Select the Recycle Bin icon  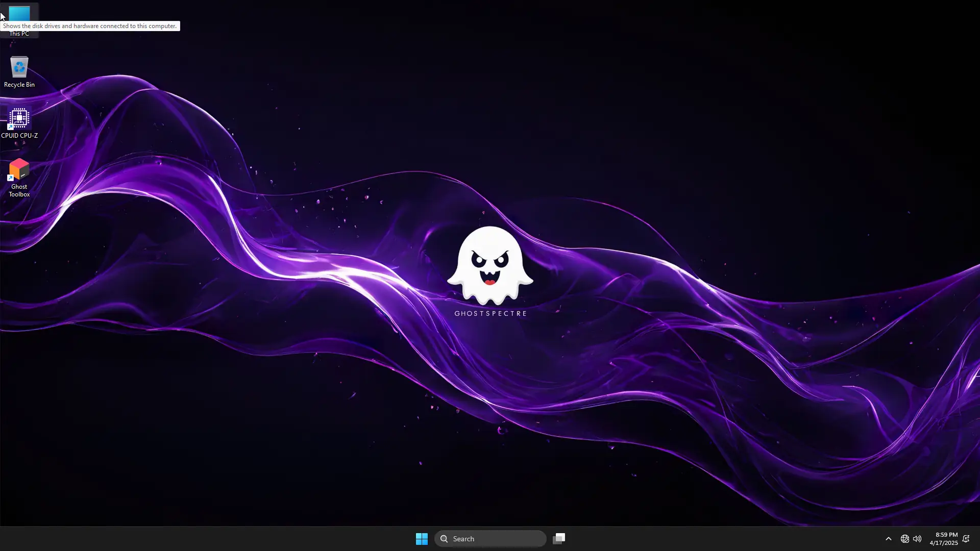coord(19,67)
